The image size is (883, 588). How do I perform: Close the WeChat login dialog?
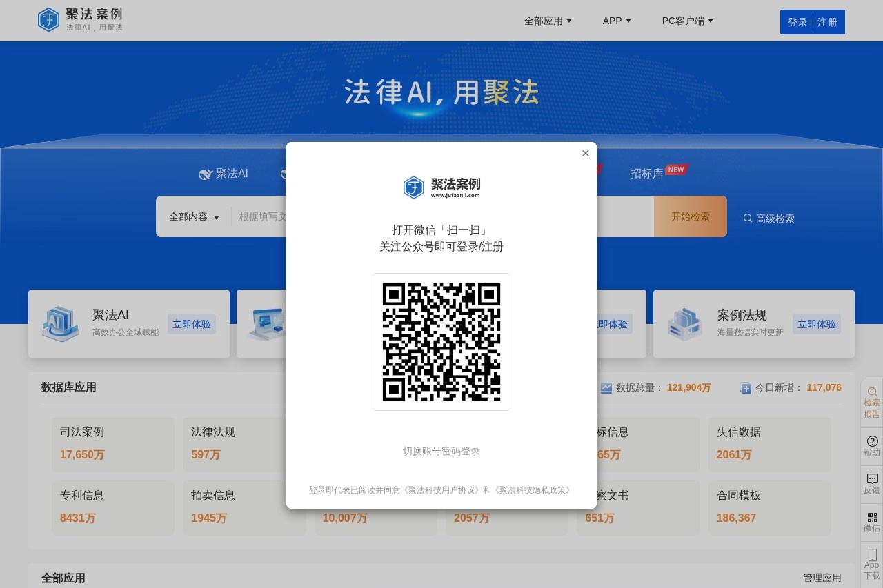tap(585, 153)
